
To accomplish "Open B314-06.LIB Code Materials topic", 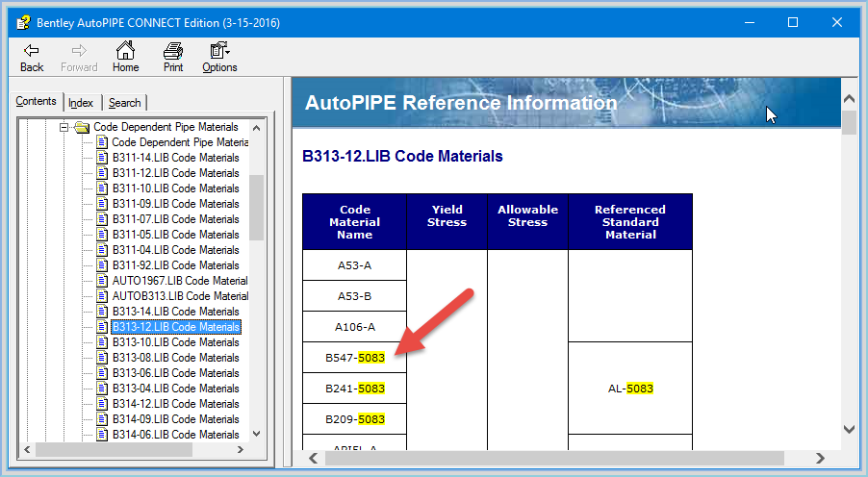I will 175,435.
